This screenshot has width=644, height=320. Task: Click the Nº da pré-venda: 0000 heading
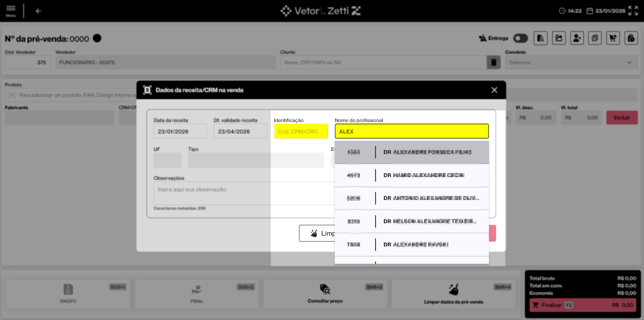[x=47, y=39]
